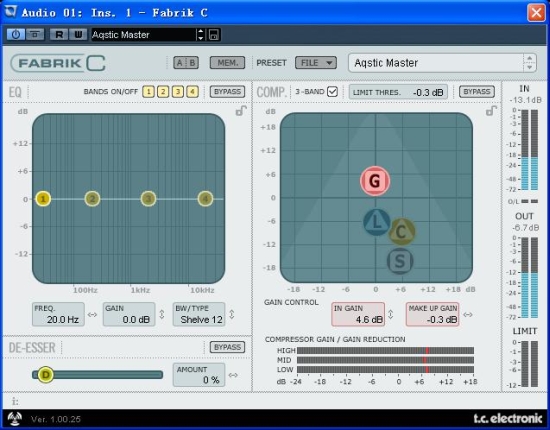Toggle the A/B compare button

186,63
